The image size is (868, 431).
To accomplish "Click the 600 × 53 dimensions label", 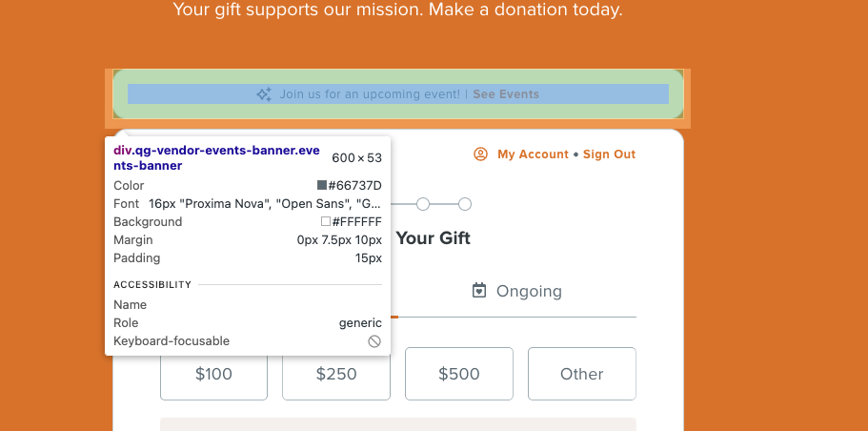I will tap(357, 158).
